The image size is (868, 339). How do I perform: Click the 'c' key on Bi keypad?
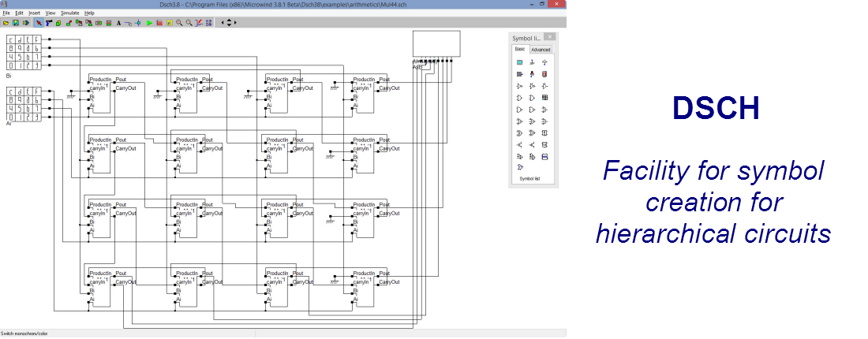coord(10,39)
